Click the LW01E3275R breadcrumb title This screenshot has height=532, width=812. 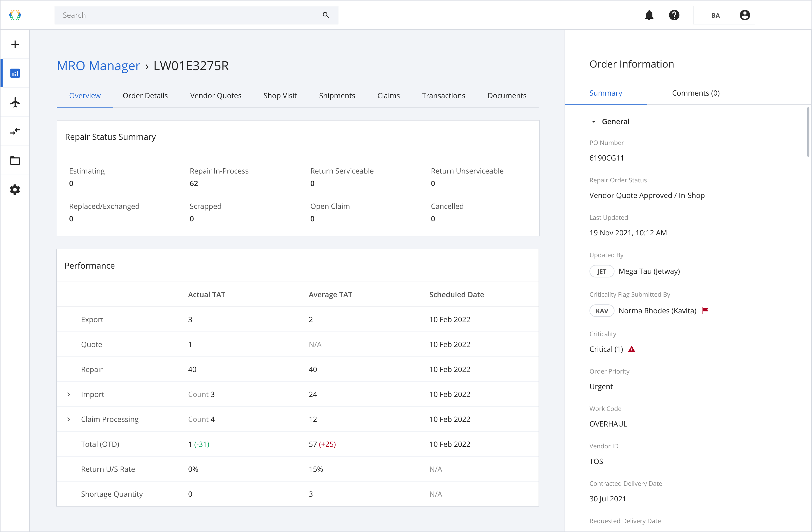coord(191,65)
